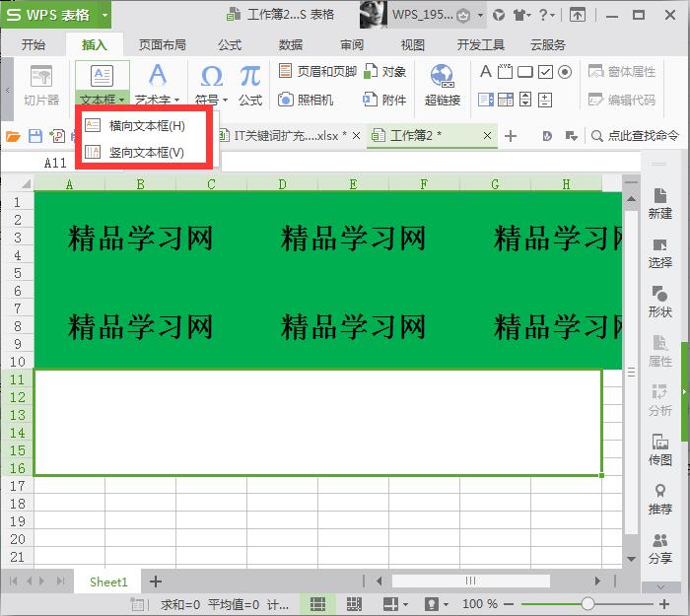The width and height of the screenshot is (690, 616).
Task: Click the 传图 sidebar button
Action: pos(660,450)
